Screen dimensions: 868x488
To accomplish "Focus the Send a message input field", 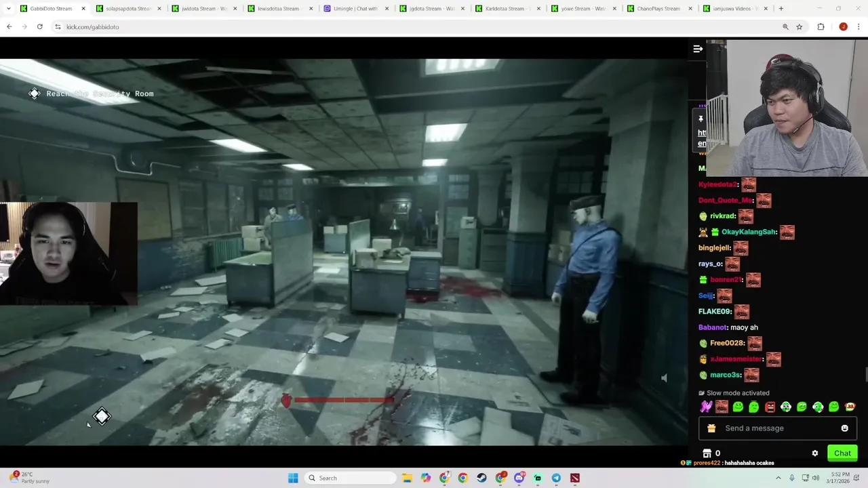I will [778, 428].
